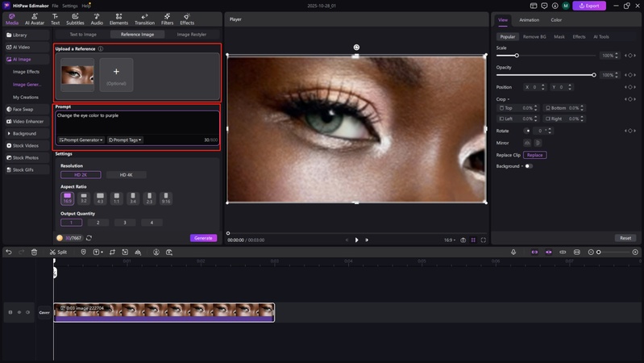Open the Settings menu in title bar
Viewport: 644px width, 363px height.
click(70, 6)
